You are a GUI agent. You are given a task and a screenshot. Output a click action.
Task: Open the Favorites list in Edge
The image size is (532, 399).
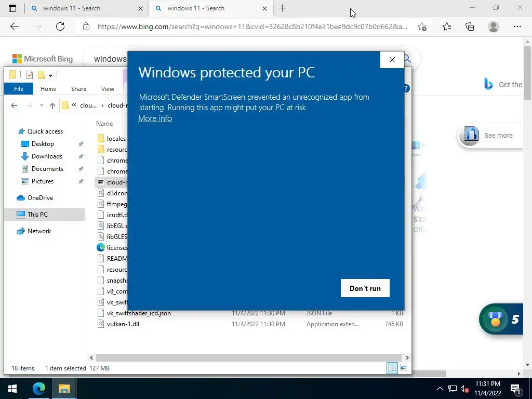coord(447,26)
